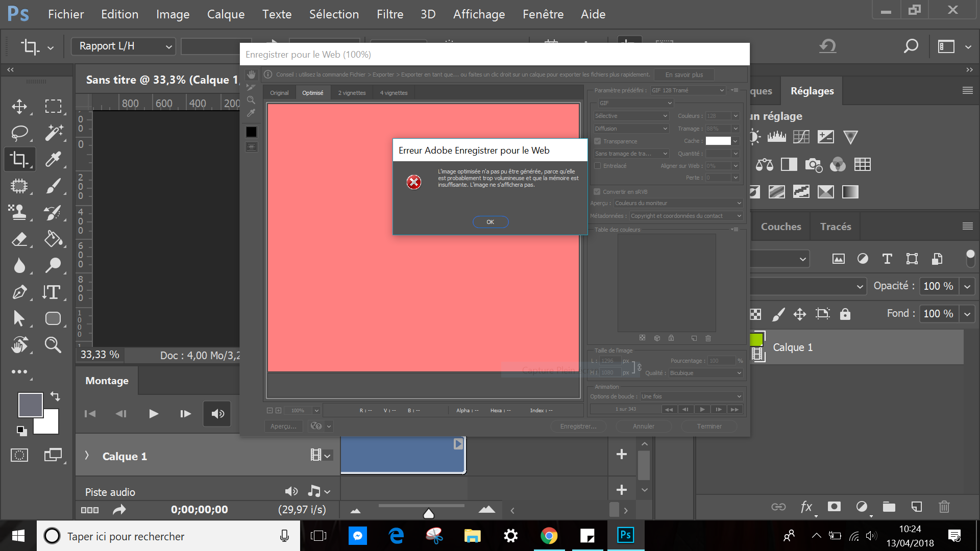The height and width of the screenshot is (551, 980).
Task: Switch to the 4 vignettes tab
Action: click(394, 93)
